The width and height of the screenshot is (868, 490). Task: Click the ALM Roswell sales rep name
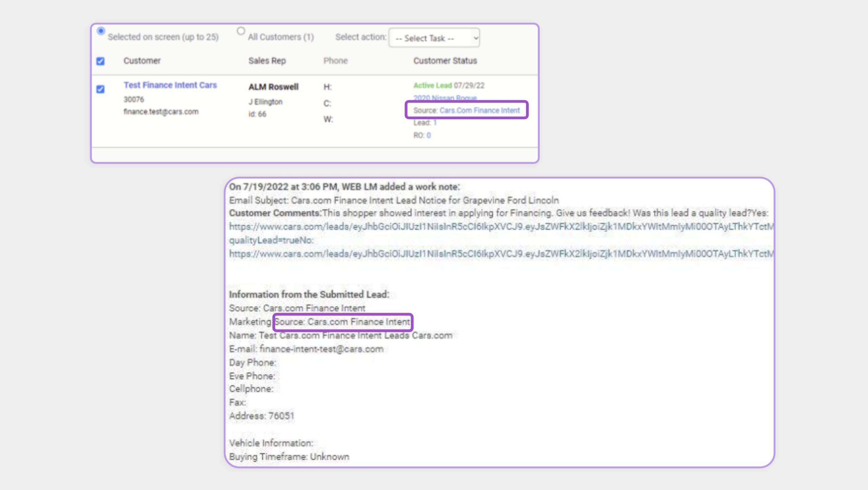tap(273, 87)
